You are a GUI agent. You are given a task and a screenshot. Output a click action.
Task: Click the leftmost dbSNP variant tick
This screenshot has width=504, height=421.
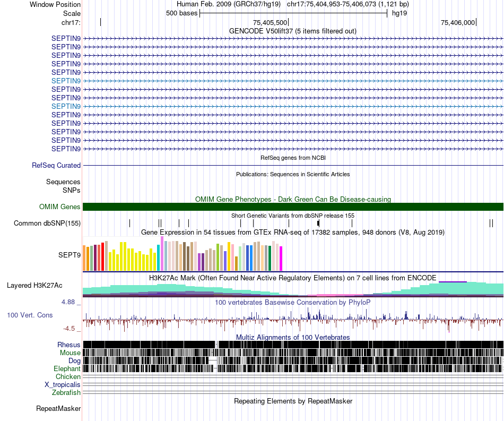[x=130, y=223]
